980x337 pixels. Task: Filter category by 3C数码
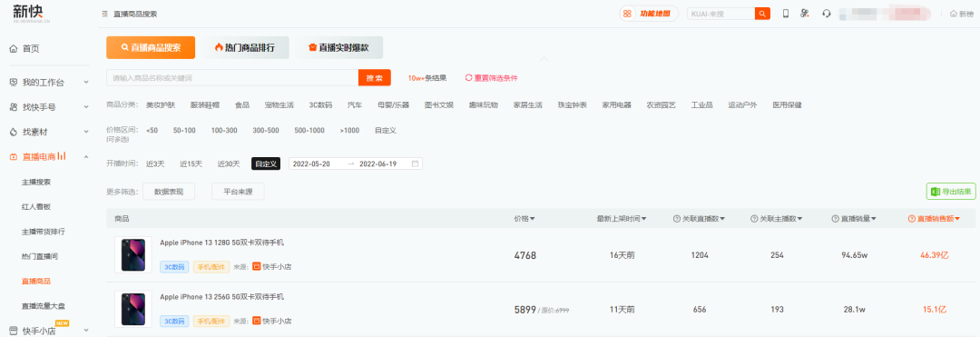point(320,105)
